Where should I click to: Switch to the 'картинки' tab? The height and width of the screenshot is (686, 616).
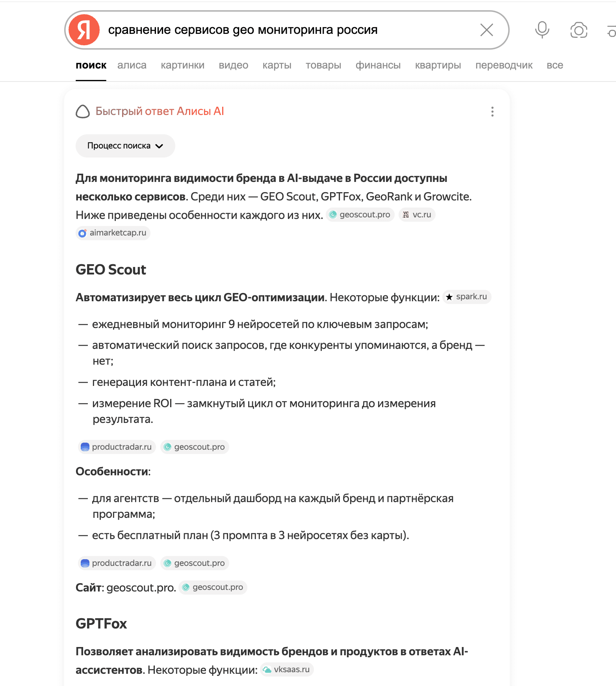(182, 65)
